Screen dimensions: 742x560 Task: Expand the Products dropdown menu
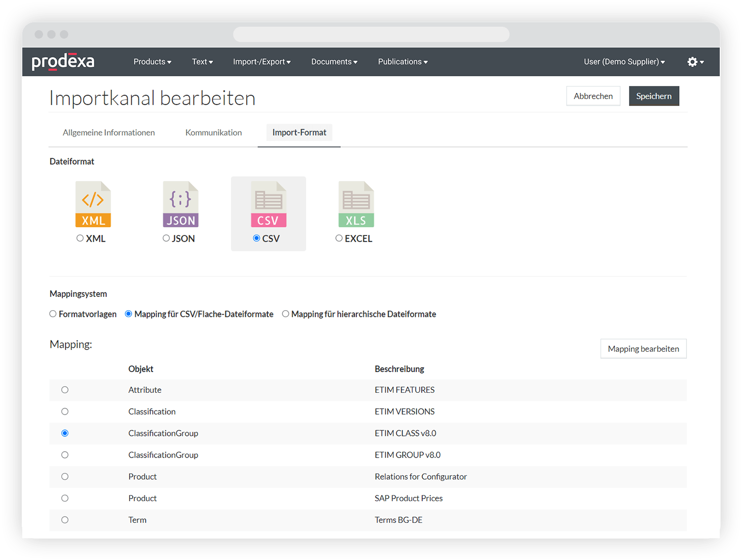coord(152,62)
